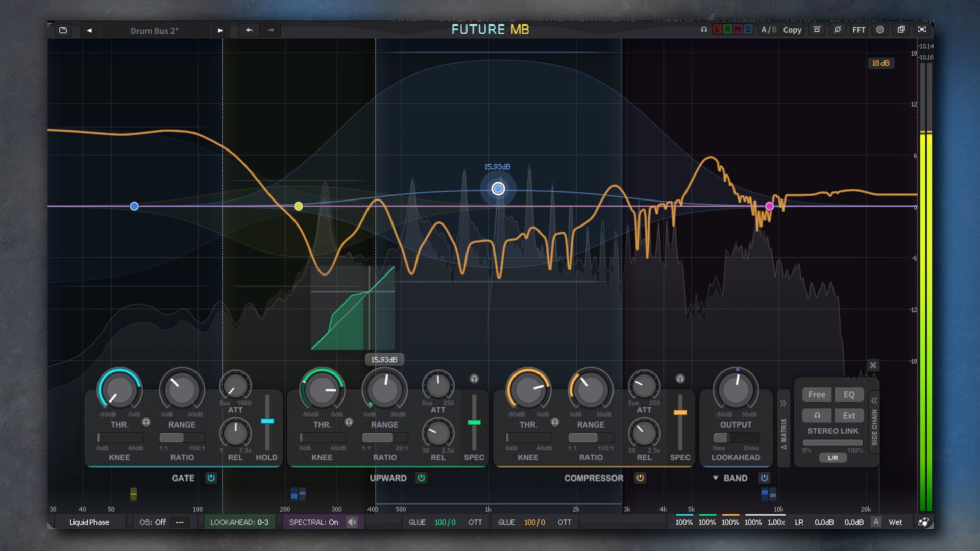This screenshot has height=551, width=980.
Task: Click the green GLUE 100/0 value
Action: pyautogui.click(x=445, y=522)
